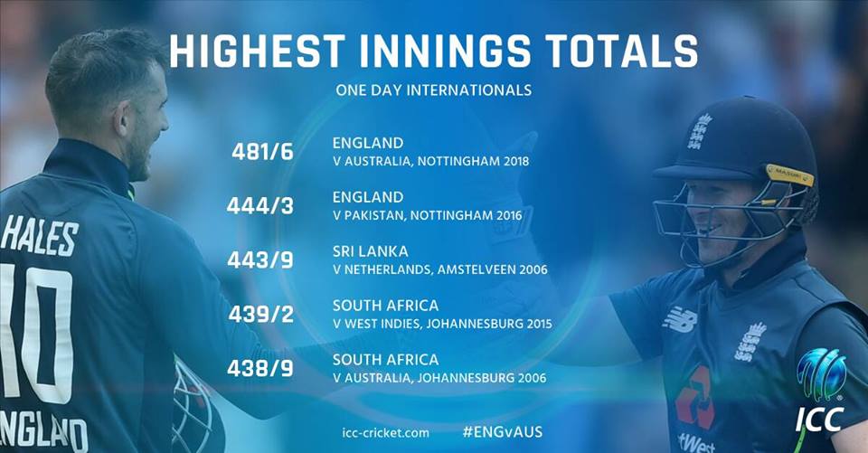Select the 438/9 score
Screen dimensions: 868x453
[260, 368]
